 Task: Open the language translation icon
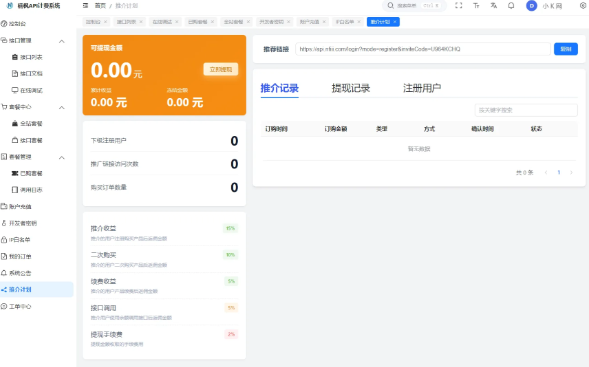pos(494,6)
